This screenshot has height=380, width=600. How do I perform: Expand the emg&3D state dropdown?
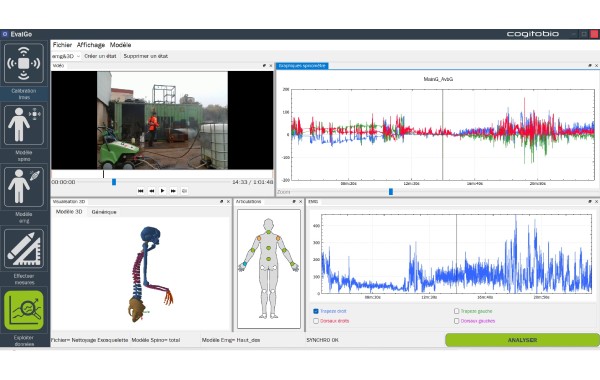pos(66,56)
